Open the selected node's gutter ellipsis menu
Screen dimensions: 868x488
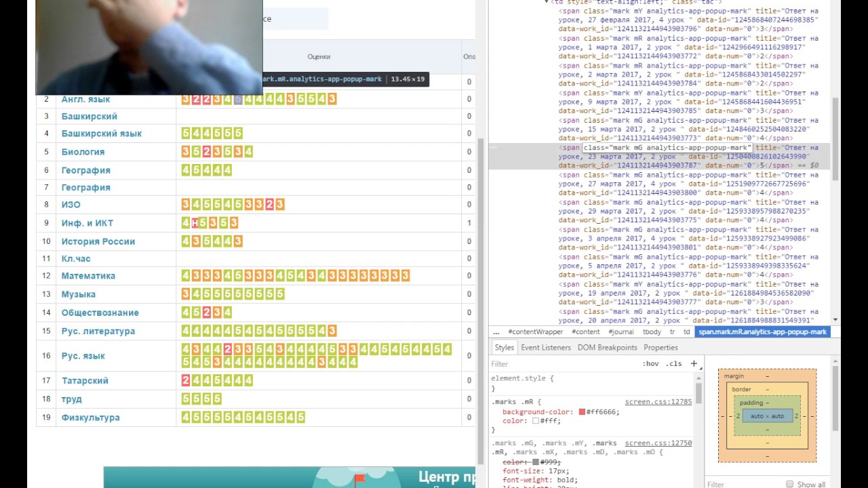pyautogui.click(x=494, y=147)
